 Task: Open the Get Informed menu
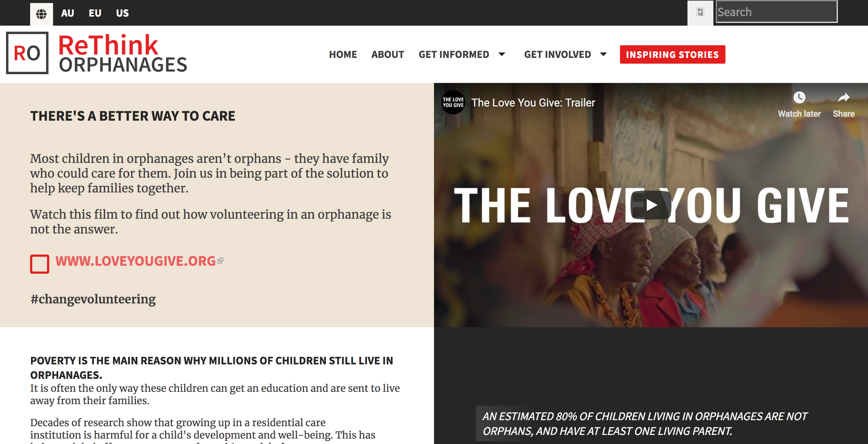click(454, 54)
